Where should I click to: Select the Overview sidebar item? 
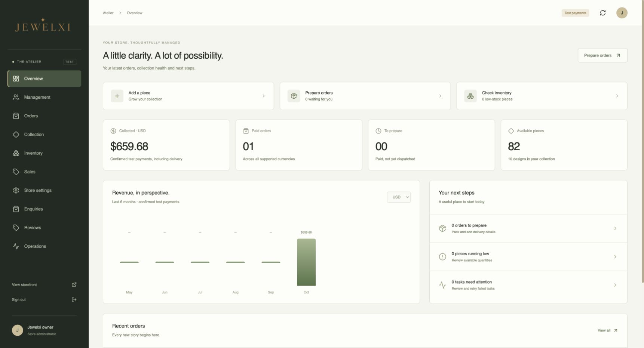coord(44,78)
